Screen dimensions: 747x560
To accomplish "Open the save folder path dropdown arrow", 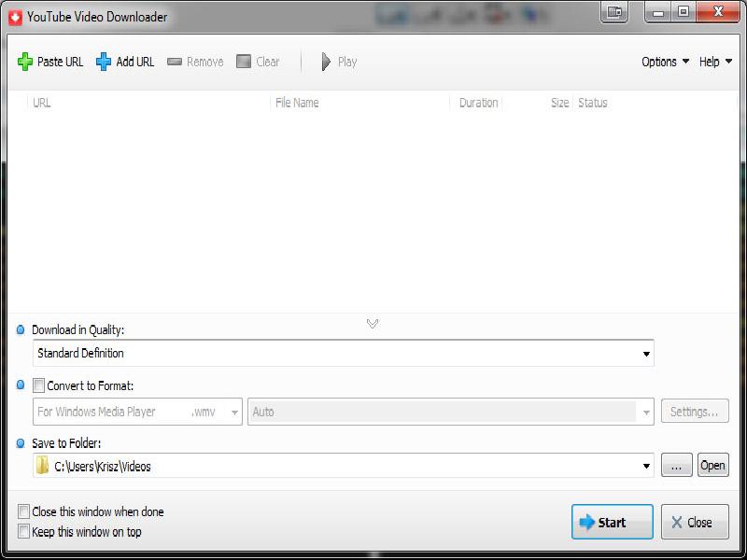I will (x=646, y=466).
